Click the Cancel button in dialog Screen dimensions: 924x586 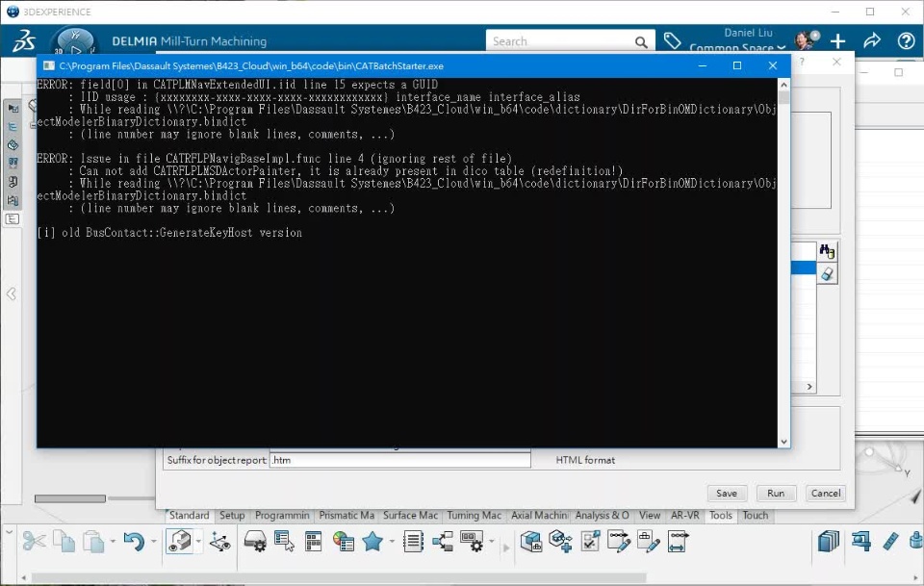826,493
